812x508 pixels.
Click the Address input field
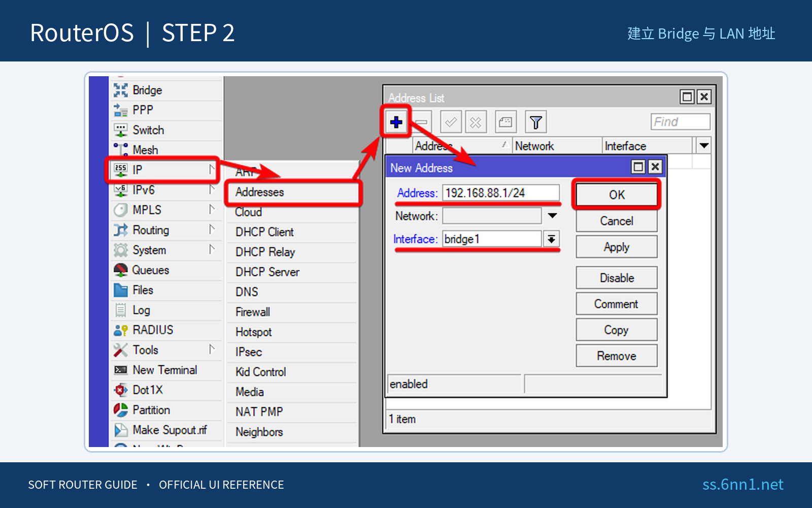[501, 193]
